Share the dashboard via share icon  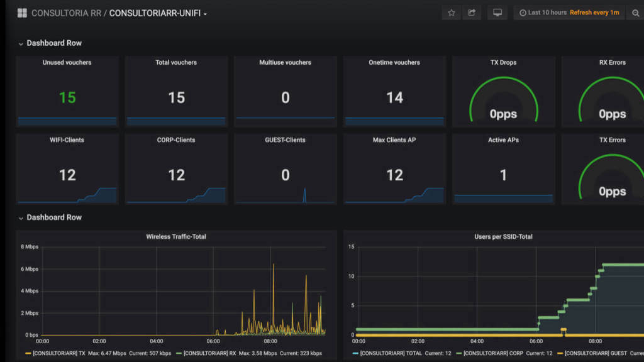coord(472,13)
